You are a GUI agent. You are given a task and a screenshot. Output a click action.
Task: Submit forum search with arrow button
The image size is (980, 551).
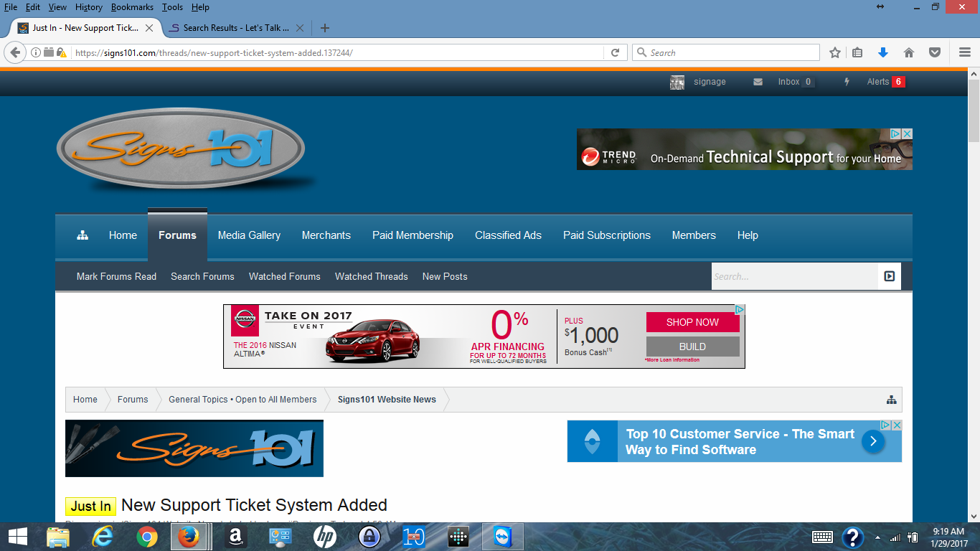click(890, 276)
